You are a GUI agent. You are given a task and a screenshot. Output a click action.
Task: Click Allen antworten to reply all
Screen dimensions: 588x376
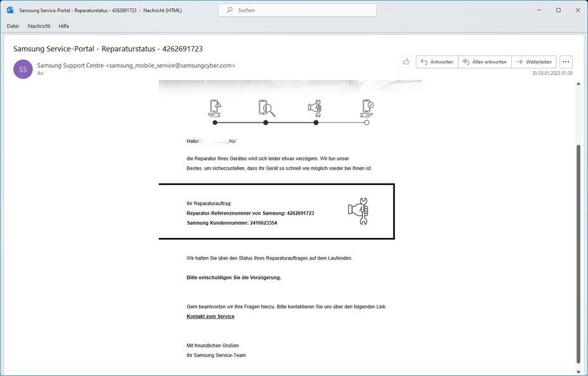point(485,62)
